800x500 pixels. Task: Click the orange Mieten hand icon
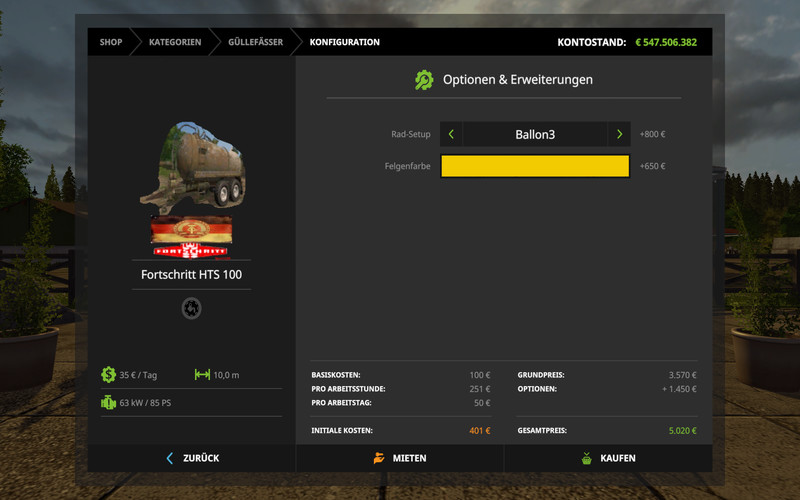378,458
